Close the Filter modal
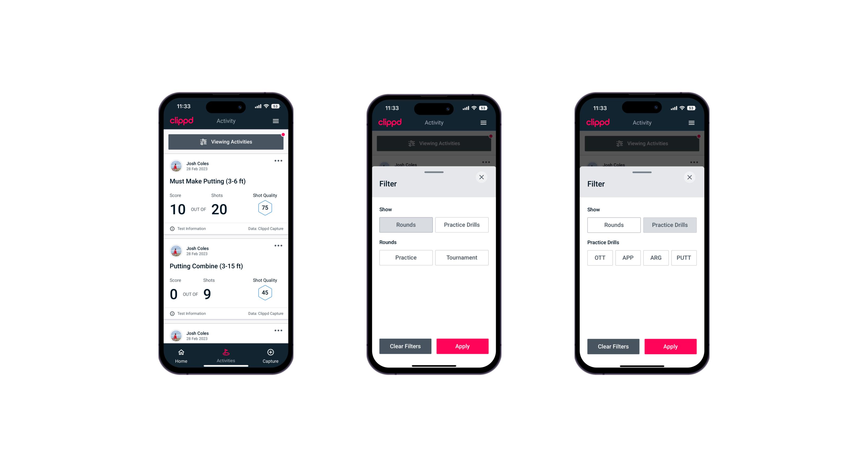Viewport: 868px width, 467px height. (x=482, y=177)
